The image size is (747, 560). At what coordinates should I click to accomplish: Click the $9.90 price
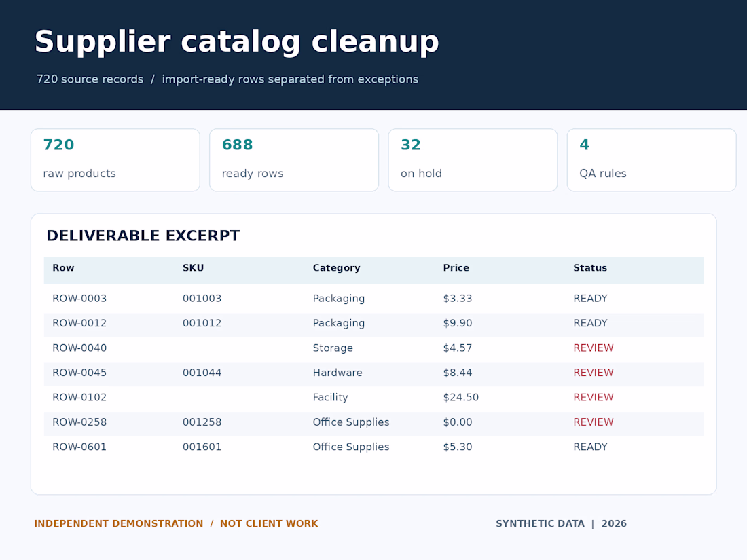457,323
